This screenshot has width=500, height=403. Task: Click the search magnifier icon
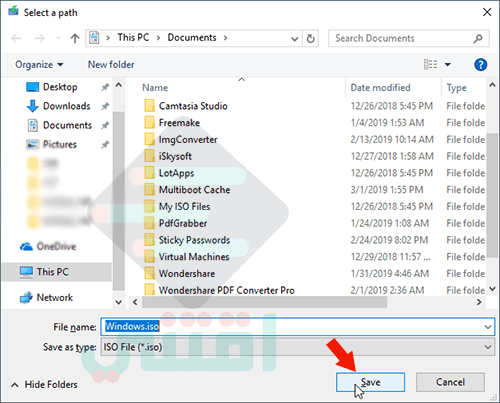point(478,39)
